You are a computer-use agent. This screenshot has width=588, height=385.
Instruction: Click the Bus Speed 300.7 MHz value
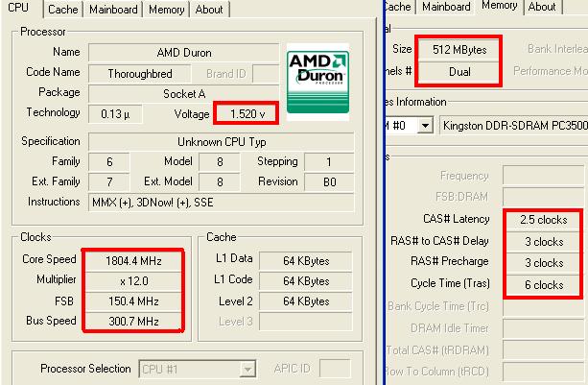point(133,322)
